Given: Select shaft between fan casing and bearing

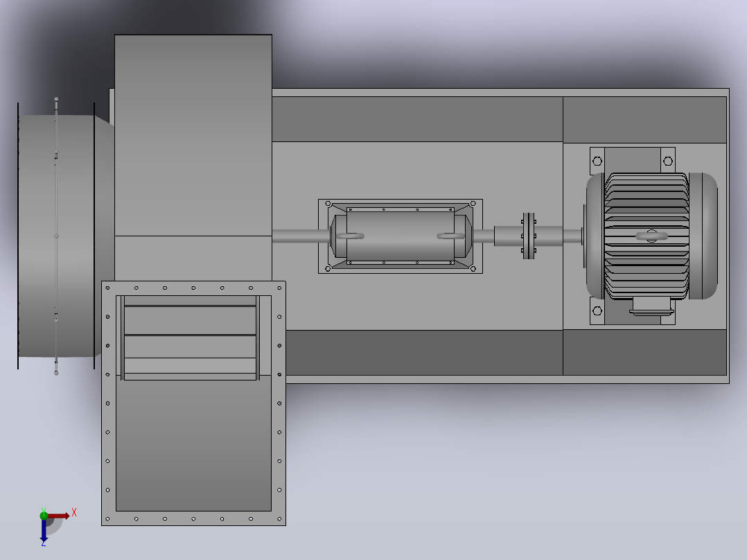Looking at the screenshot, I should point(301,236).
